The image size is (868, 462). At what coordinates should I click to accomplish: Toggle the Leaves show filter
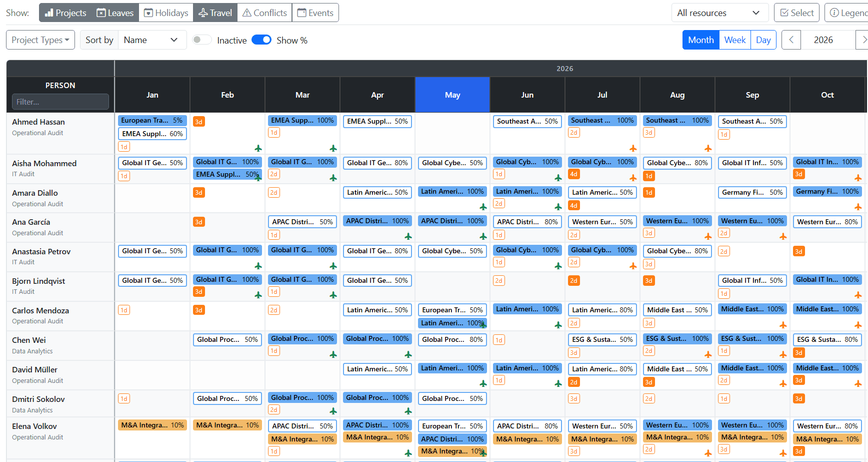115,13
